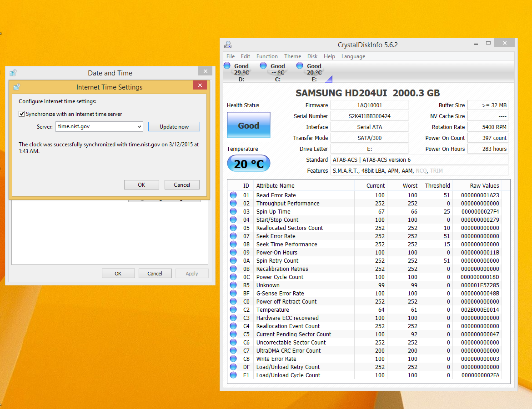
Task: Open the Disk menu
Action: tap(312, 56)
